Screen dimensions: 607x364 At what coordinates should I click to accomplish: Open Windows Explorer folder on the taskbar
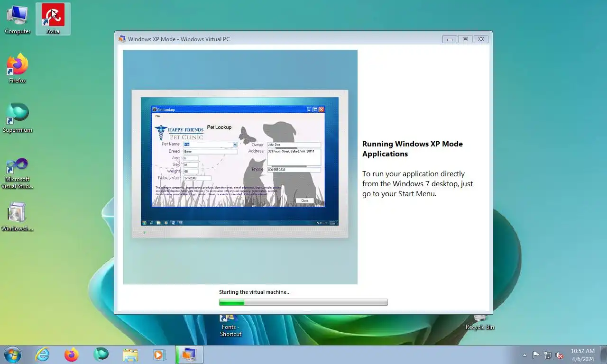pyautogui.click(x=130, y=355)
